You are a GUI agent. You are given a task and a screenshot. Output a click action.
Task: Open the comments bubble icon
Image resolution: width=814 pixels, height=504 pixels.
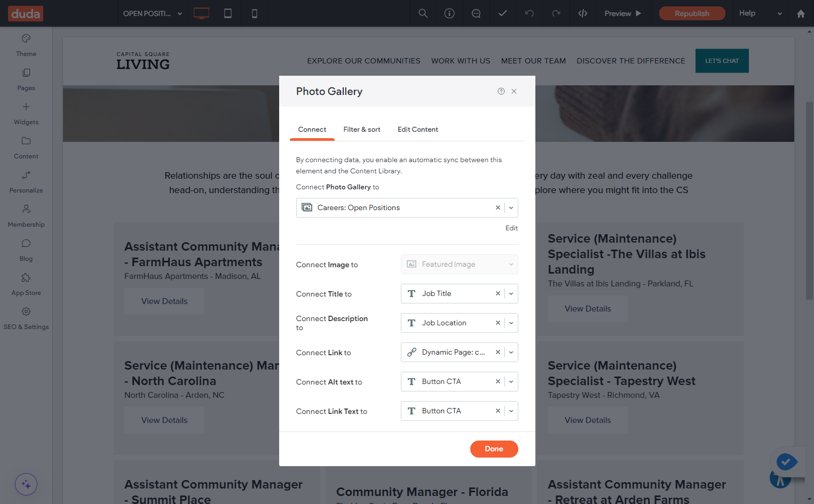coord(476,13)
